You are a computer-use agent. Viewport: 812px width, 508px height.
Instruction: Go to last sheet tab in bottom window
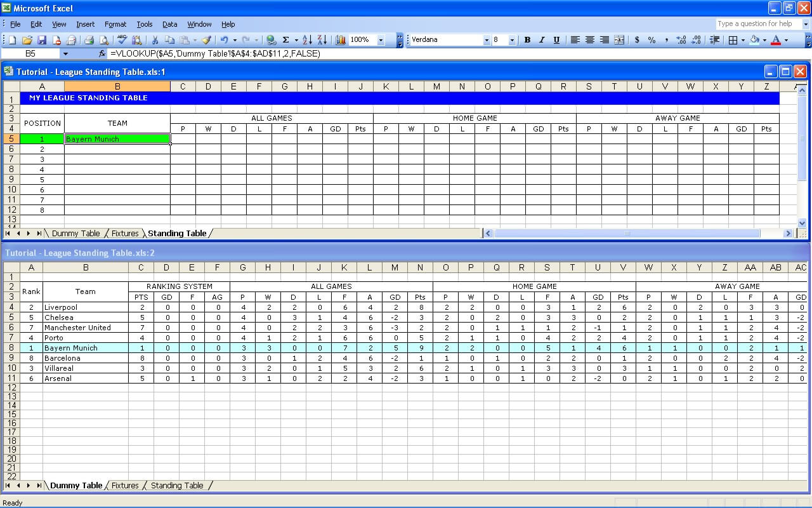(x=39, y=486)
